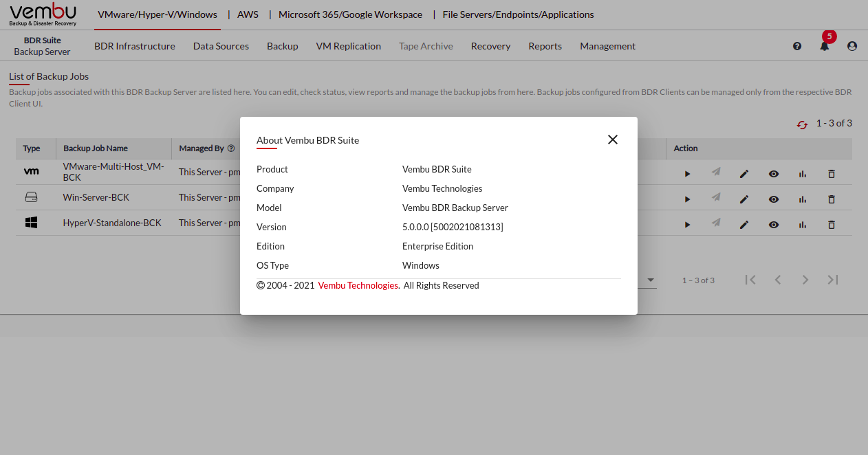The width and height of the screenshot is (868, 455).
Task: Open the user account profile icon
Action: coord(852,46)
